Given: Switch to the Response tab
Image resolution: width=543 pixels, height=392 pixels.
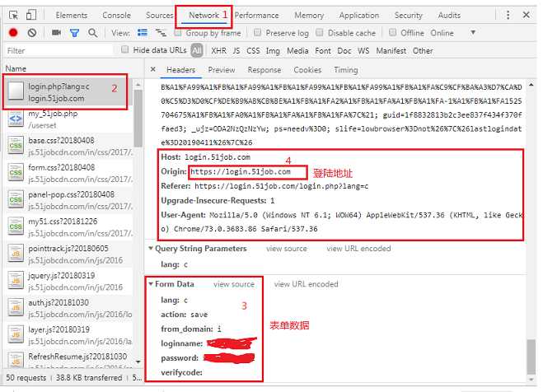Looking at the screenshot, I should [x=264, y=69].
